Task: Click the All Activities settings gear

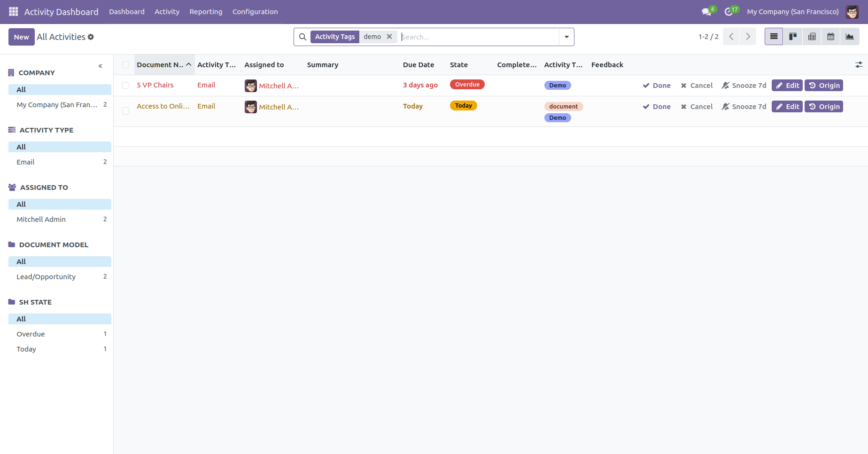Action: coord(91,37)
